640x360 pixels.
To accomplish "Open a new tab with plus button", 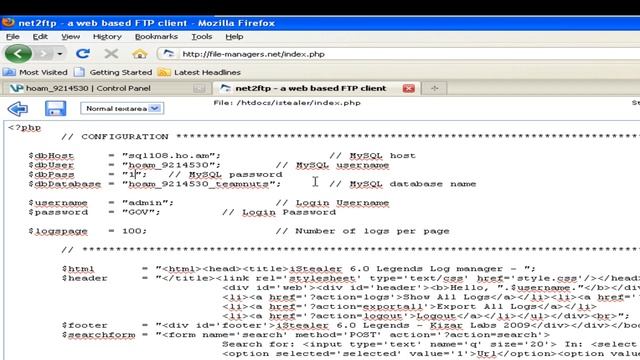I will (434, 88).
